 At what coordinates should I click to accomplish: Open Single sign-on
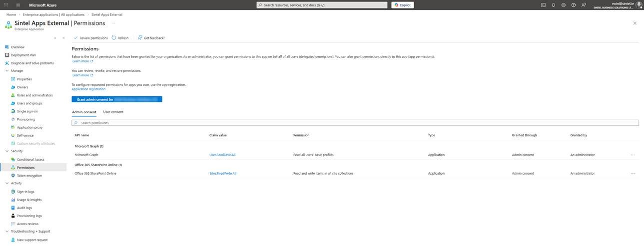(x=27, y=111)
